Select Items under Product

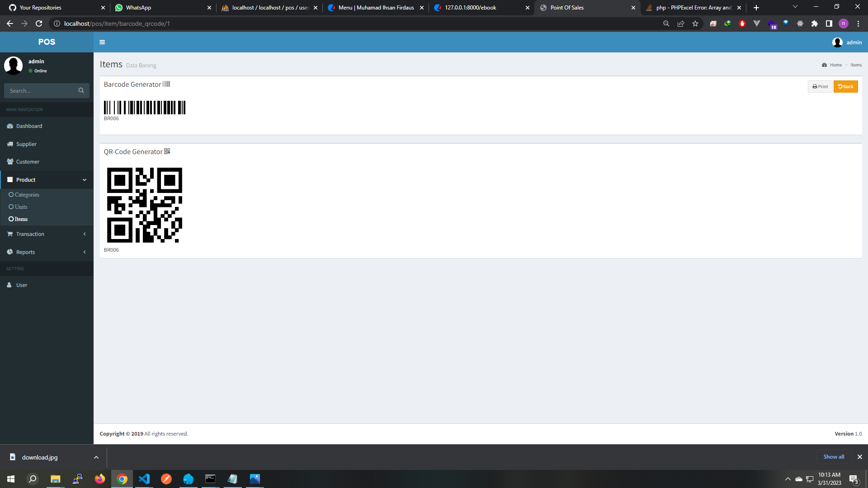(21, 219)
